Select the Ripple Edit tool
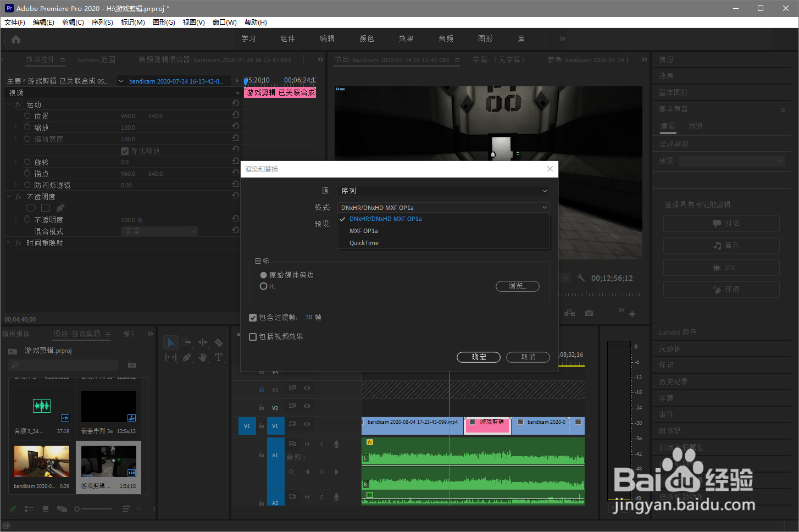 pos(203,342)
